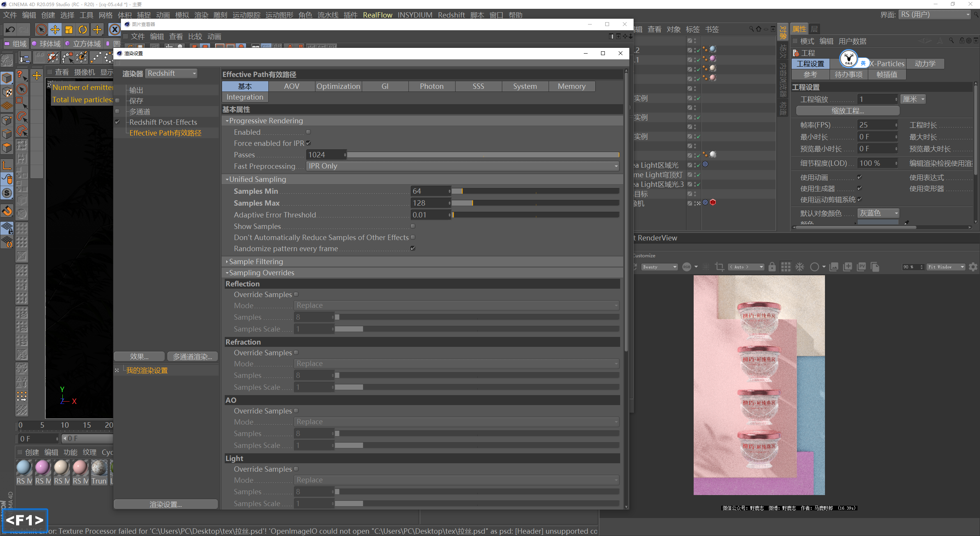This screenshot has width=980, height=536.
Task: Collapse Sampling Overrides section
Action: coord(227,273)
